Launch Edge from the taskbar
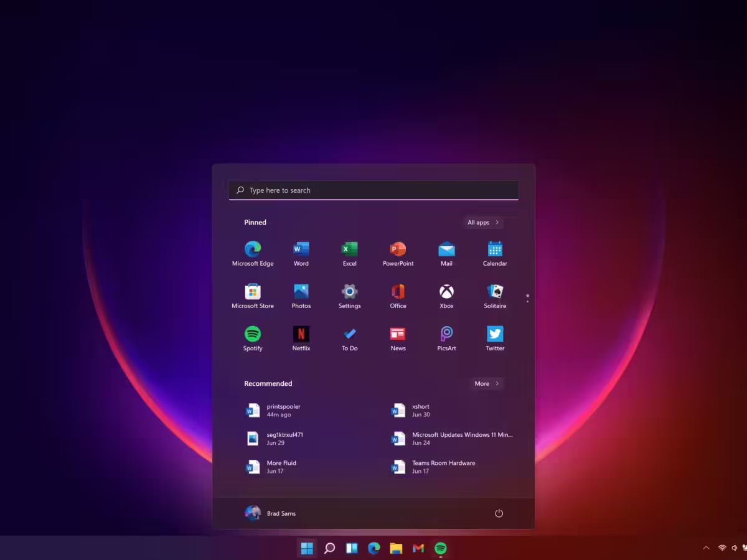The width and height of the screenshot is (747, 560). (374, 548)
